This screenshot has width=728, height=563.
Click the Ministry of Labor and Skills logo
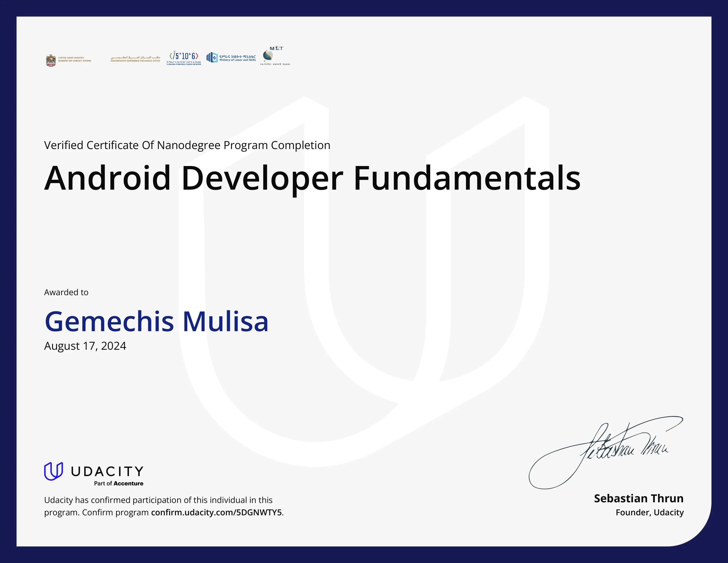(231, 57)
